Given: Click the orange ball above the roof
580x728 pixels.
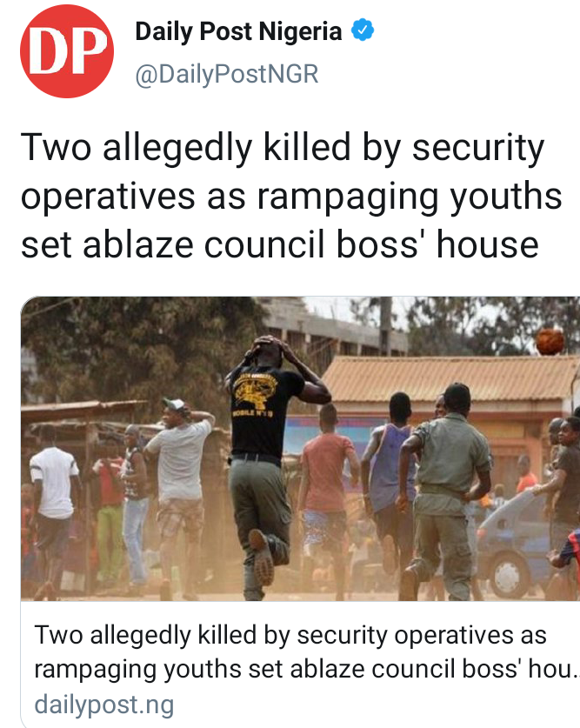Looking at the screenshot, I should (550, 341).
